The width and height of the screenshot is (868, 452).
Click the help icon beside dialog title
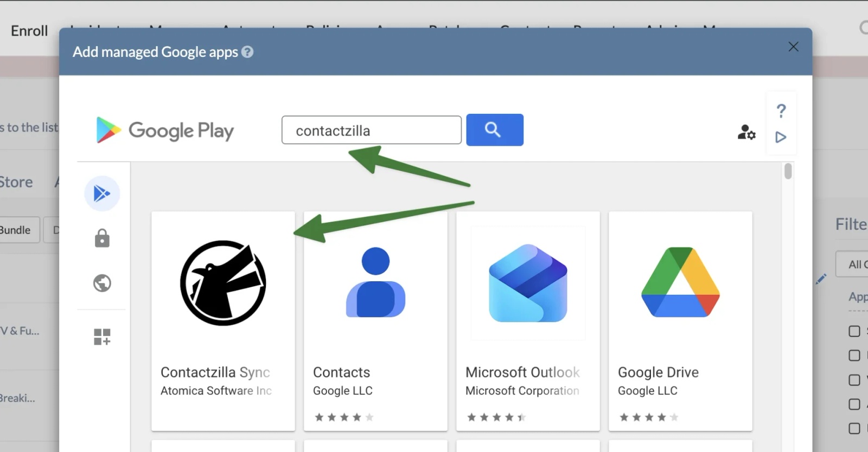pos(247,52)
